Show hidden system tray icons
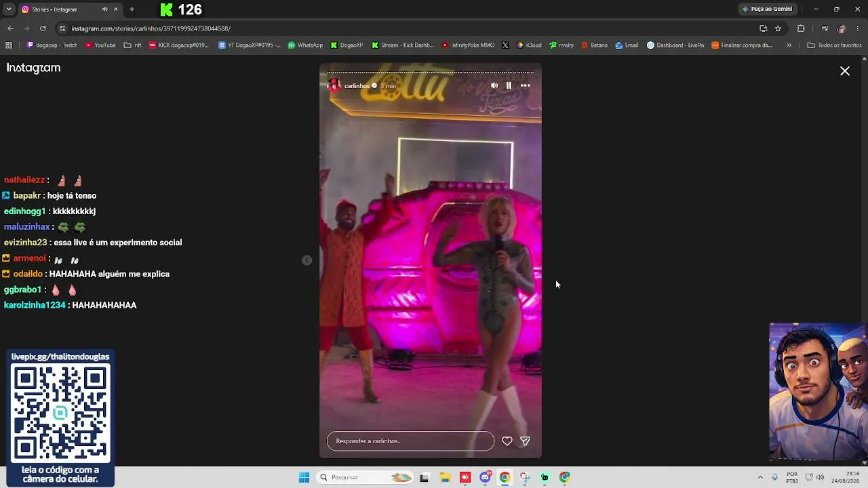868x488 pixels. coord(760,477)
